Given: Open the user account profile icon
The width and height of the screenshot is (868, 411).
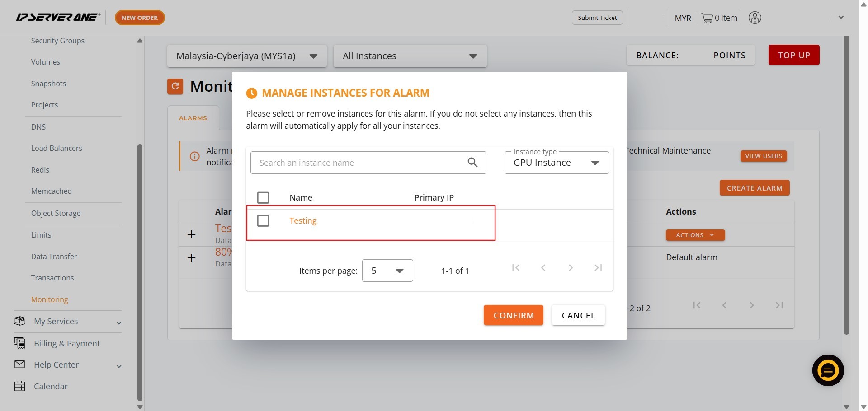Looking at the screenshot, I should click(755, 18).
